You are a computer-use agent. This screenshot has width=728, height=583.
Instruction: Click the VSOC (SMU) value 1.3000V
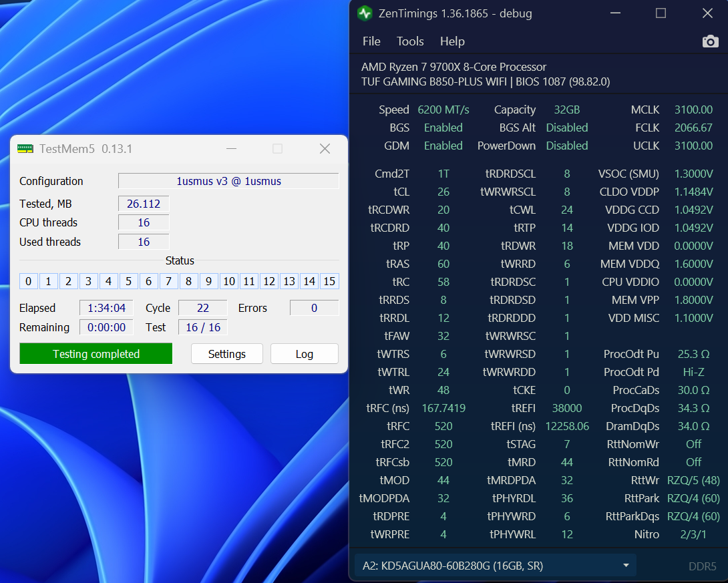click(x=694, y=174)
